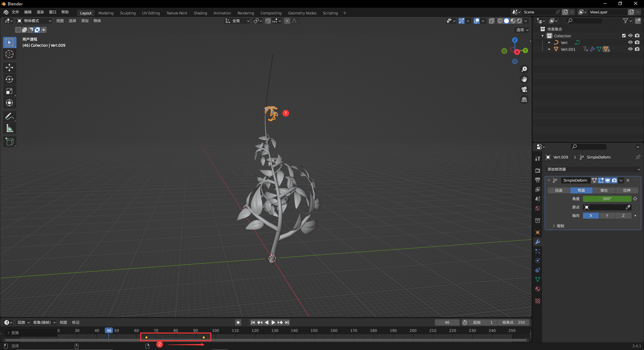Hide Vert.001 object in viewport
The height and width of the screenshot is (350, 644).
[x=630, y=49]
